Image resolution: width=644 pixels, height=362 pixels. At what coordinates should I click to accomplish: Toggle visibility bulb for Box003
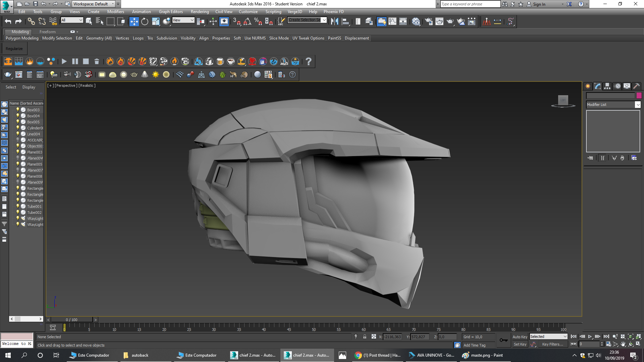[x=18, y=110]
